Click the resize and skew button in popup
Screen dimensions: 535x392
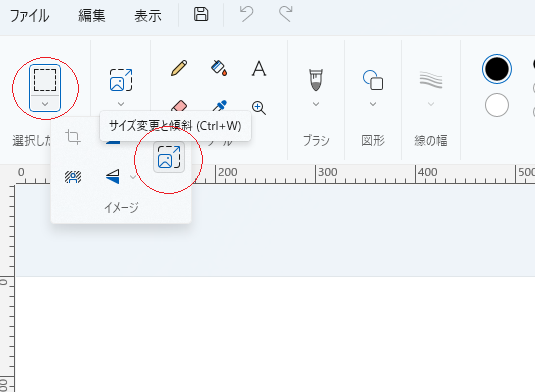coord(169,157)
